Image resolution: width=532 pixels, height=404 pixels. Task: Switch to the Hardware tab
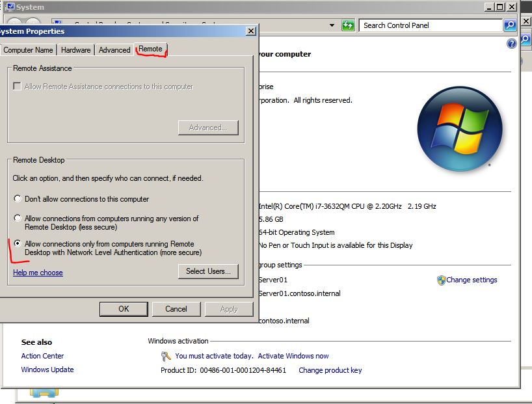point(75,50)
